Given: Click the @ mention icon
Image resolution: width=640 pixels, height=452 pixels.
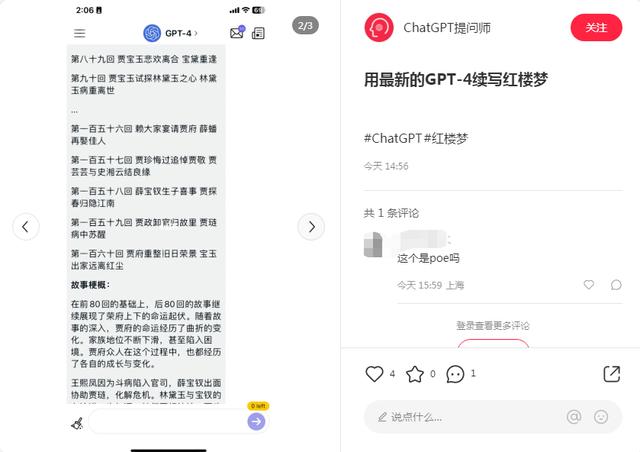Looking at the screenshot, I should [574, 417].
